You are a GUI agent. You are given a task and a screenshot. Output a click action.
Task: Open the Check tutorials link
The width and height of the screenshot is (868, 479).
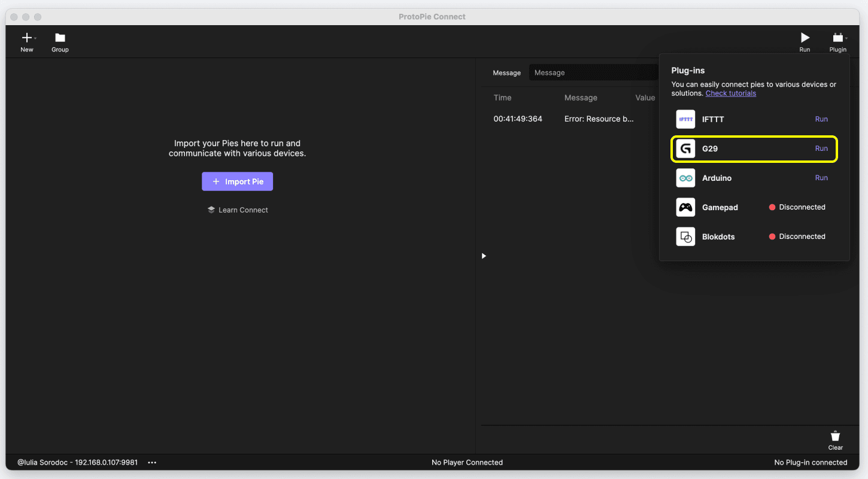[730, 93]
